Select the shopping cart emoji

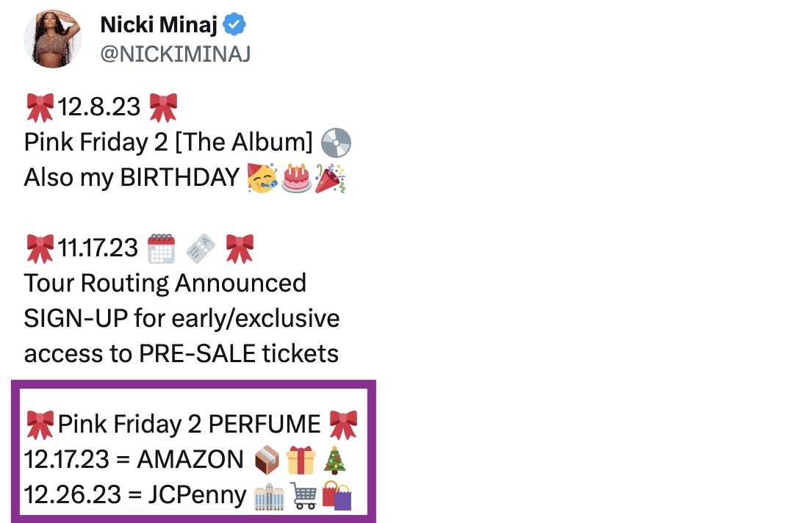tap(303, 496)
